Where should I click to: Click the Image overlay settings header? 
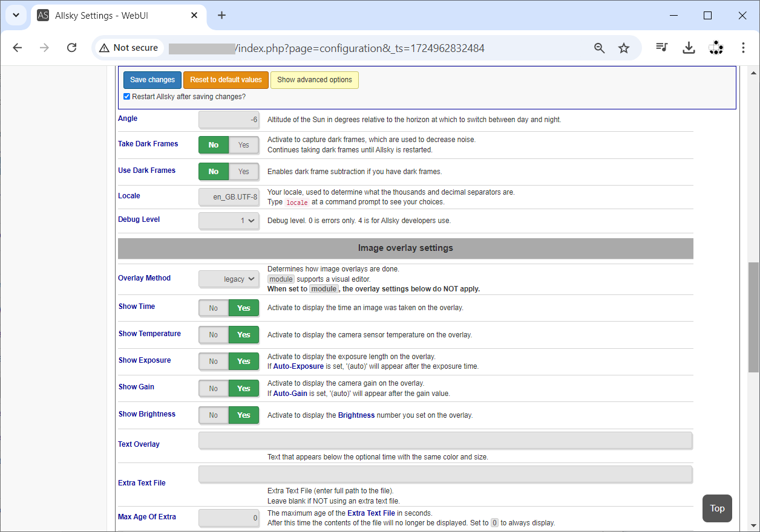pos(405,248)
